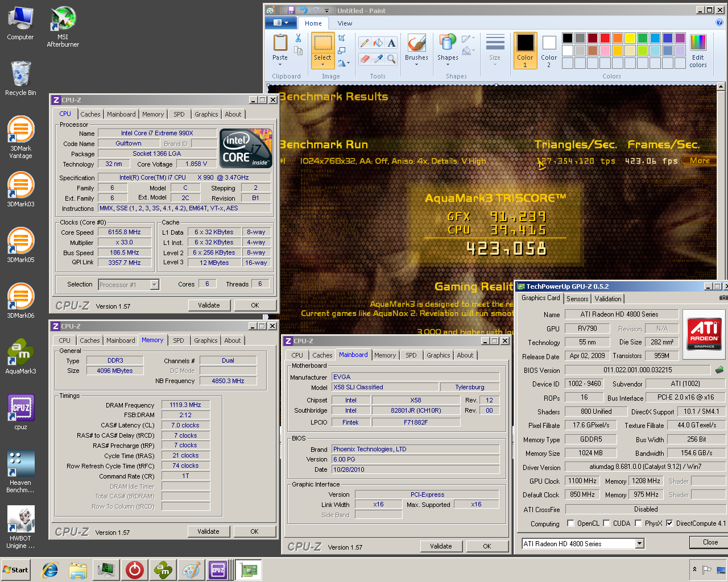Open Windows Explorer folder in taskbar
Viewport: 728px width, 582px height.
point(78,569)
